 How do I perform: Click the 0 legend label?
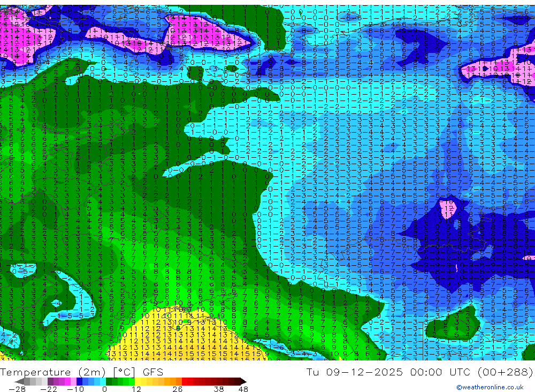point(104,389)
